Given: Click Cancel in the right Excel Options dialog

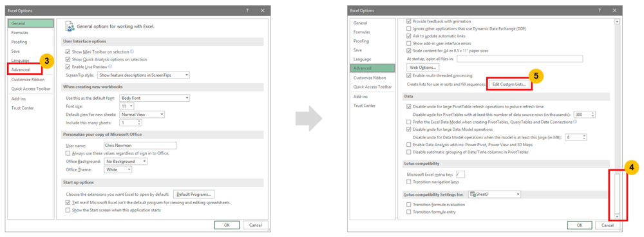Looking at the screenshot, I should tap(608, 225).
